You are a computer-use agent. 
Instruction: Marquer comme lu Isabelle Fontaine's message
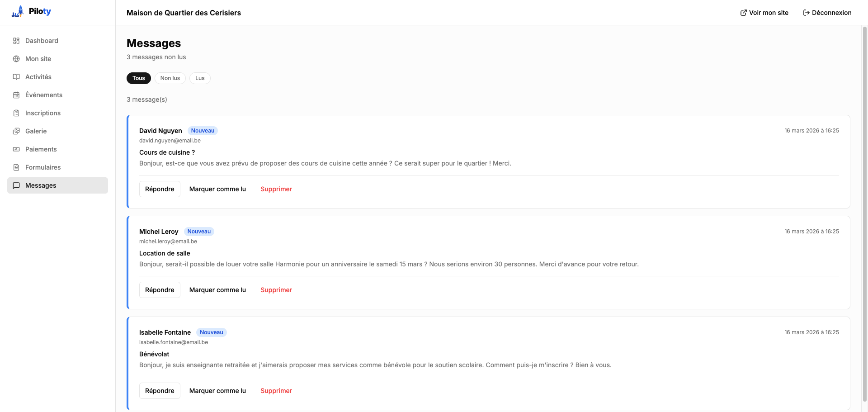click(217, 391)
